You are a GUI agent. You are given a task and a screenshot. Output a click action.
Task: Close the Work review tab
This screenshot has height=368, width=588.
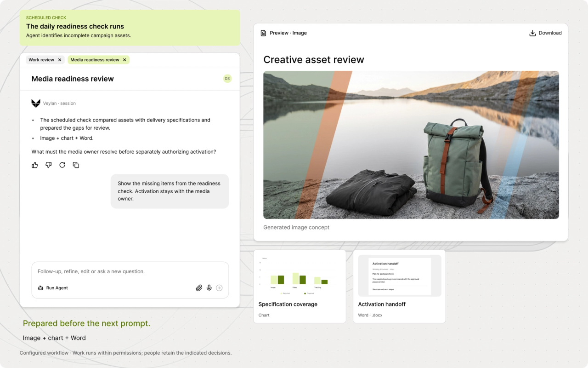coord(60,60)
